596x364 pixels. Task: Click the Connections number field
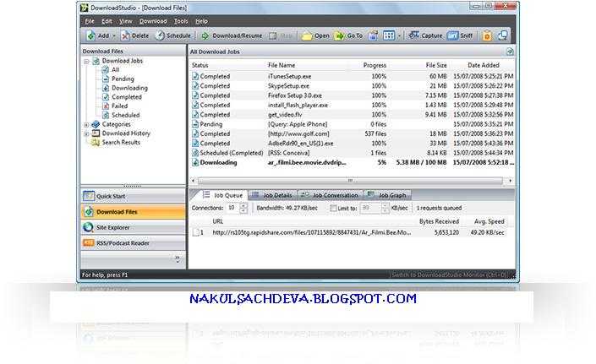coord(232,208)
